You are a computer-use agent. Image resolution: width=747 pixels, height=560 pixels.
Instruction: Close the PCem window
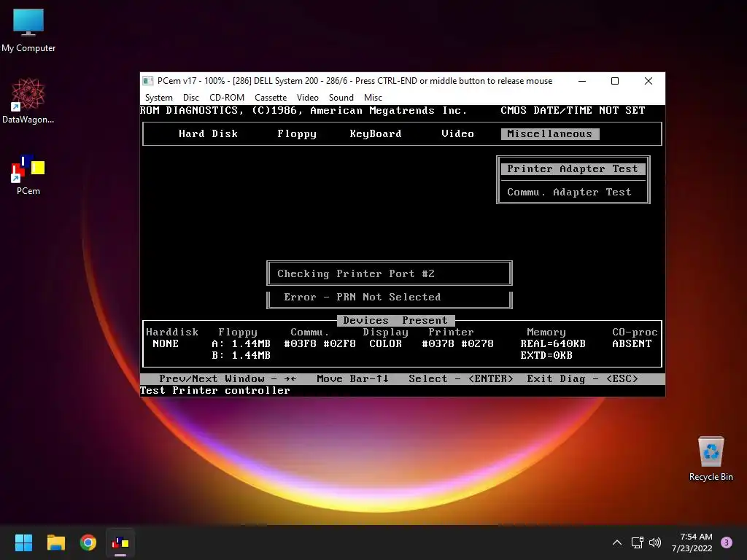649,81
